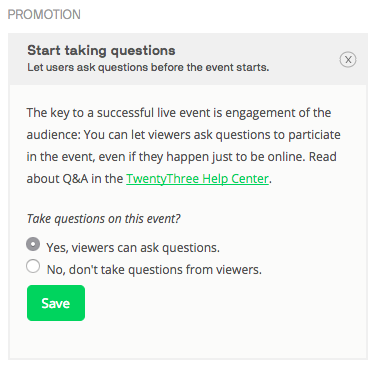The width and height of the screenshot is (379, 372).
Task: Click the 'Yes, viewers can ask questions' label
Action: pos(133,248)
